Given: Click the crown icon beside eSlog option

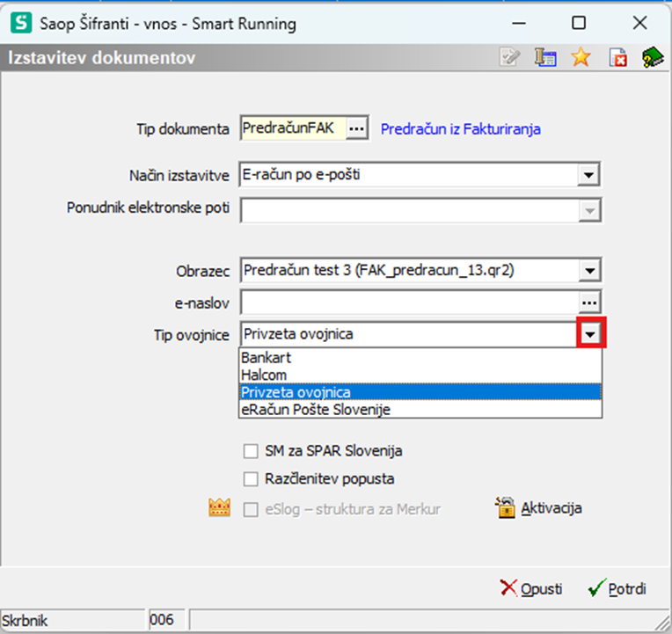Looking at the screenshot, I should (219, 507).
